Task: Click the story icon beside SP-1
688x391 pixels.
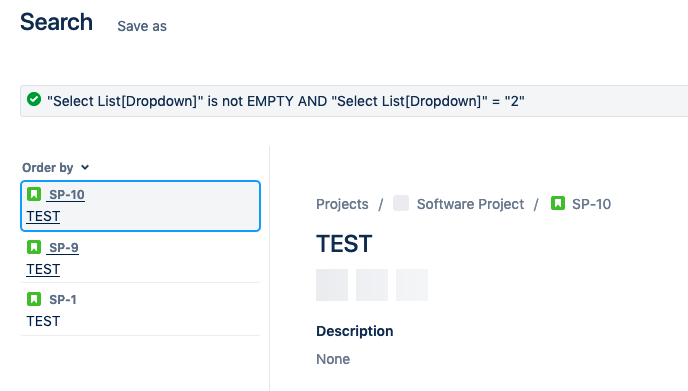Action: [x=34, y=299]
